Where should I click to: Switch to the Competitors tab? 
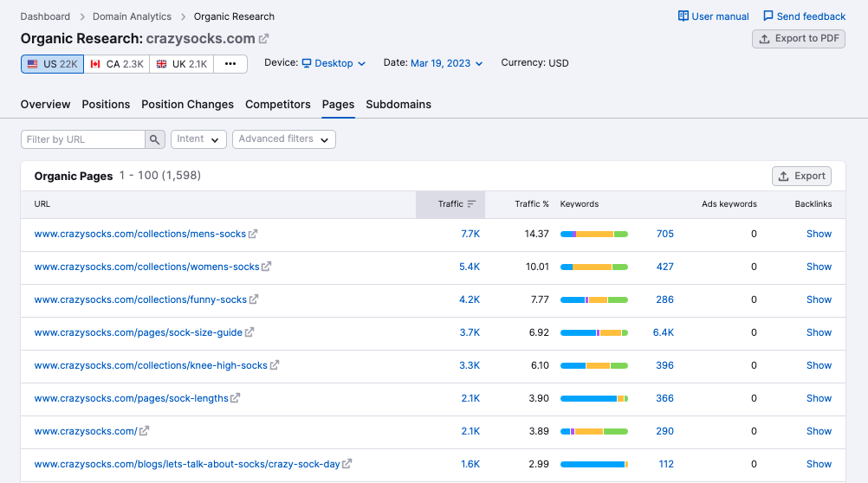click(x=278, y=105)
